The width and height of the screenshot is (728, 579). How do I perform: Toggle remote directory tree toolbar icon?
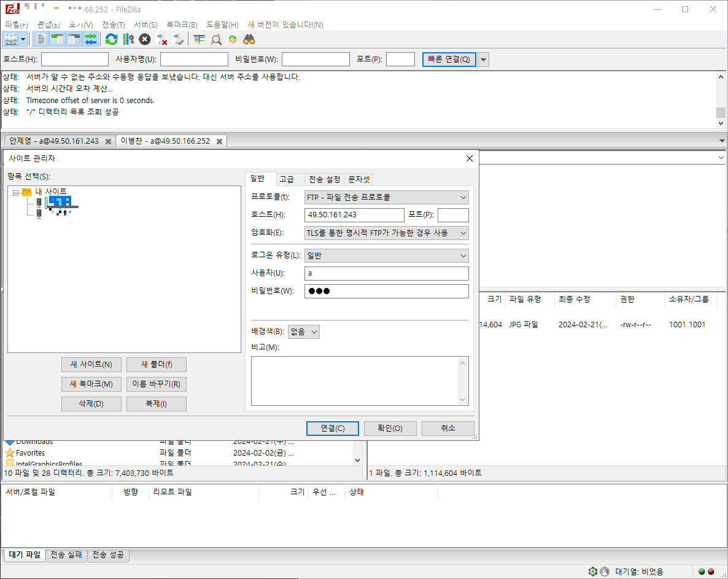(x=74, y=39)
